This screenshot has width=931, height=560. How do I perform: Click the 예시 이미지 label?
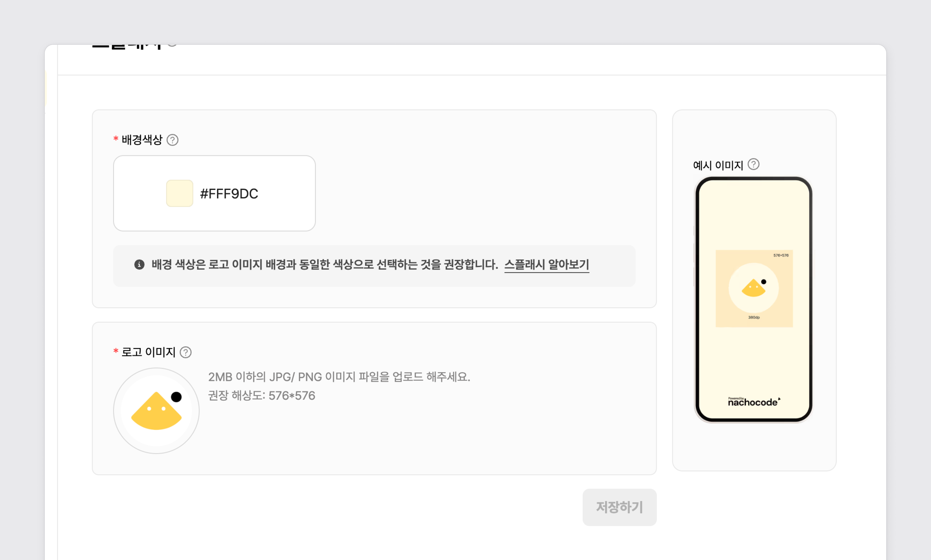(x=718, y=165)
